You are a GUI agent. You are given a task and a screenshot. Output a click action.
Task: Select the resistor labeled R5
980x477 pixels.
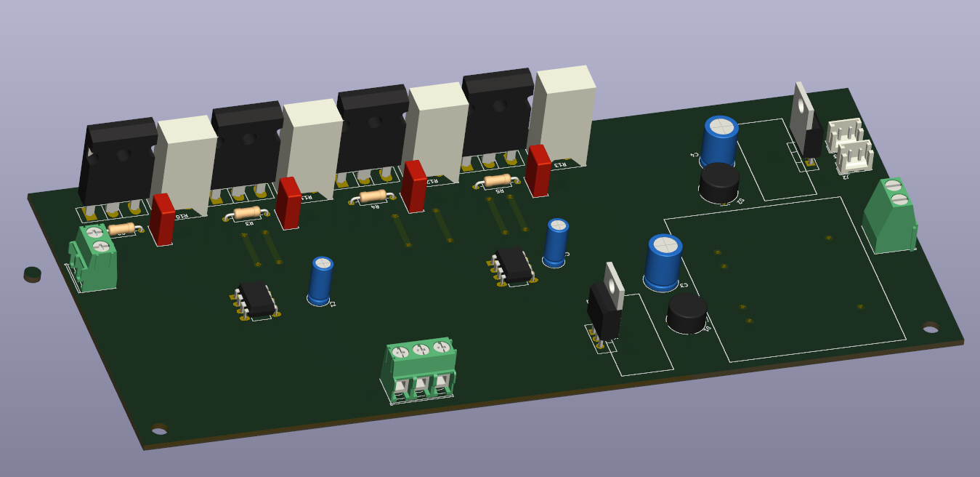(497, 180)
